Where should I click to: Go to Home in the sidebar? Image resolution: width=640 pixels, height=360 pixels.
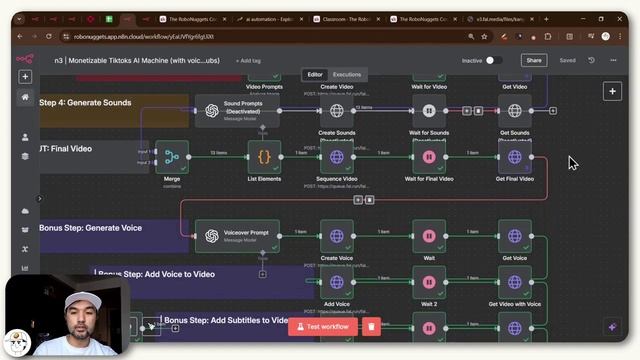coord(25,97)
